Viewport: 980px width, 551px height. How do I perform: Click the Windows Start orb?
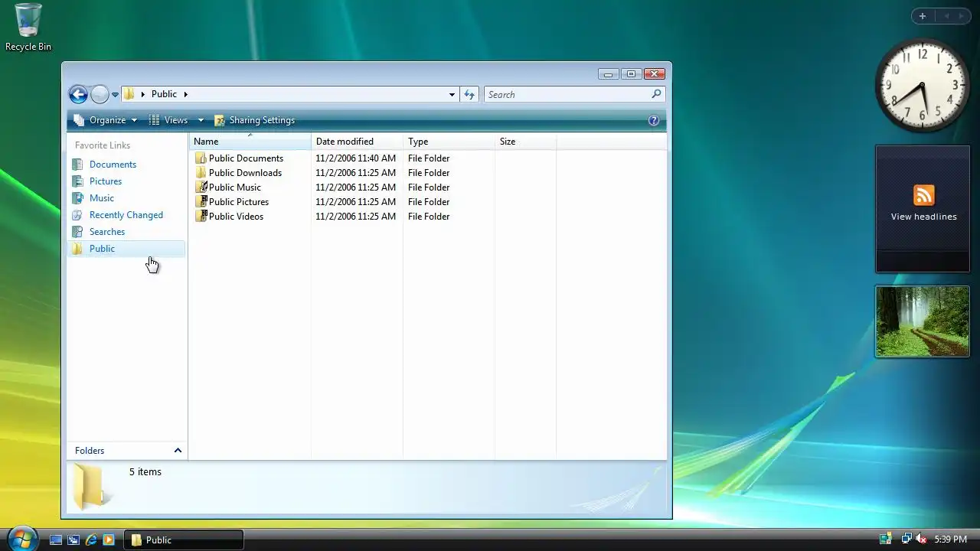(x=21, y=539)
